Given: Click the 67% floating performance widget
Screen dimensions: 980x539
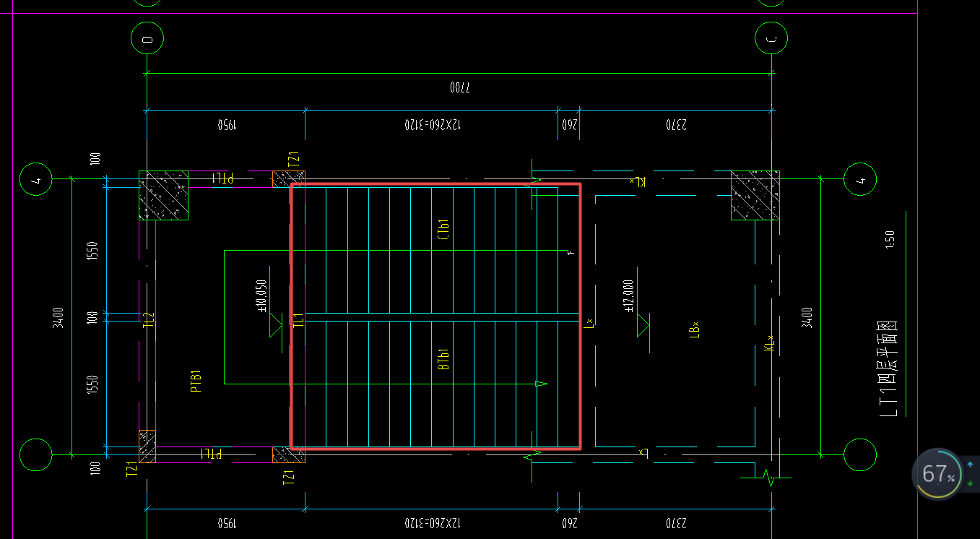Looking at the screenshot, I should [x=937, y=474].
